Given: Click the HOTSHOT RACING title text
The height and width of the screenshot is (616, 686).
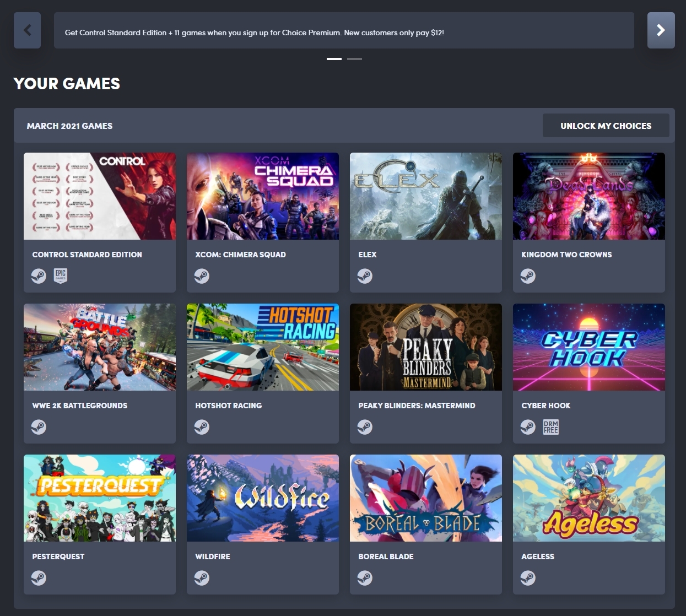Looking at the screenshot, I should [229, 406].
